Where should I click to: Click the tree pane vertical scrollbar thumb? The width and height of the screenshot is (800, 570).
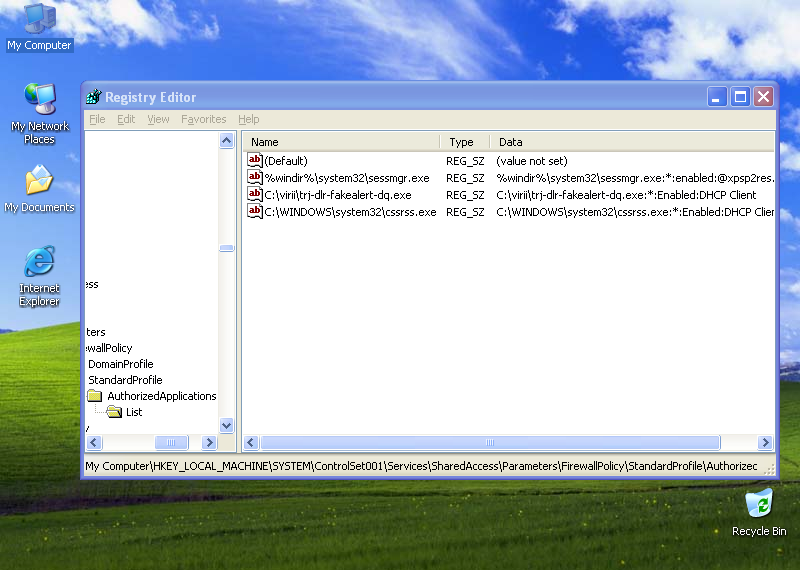tap(227, 248)
